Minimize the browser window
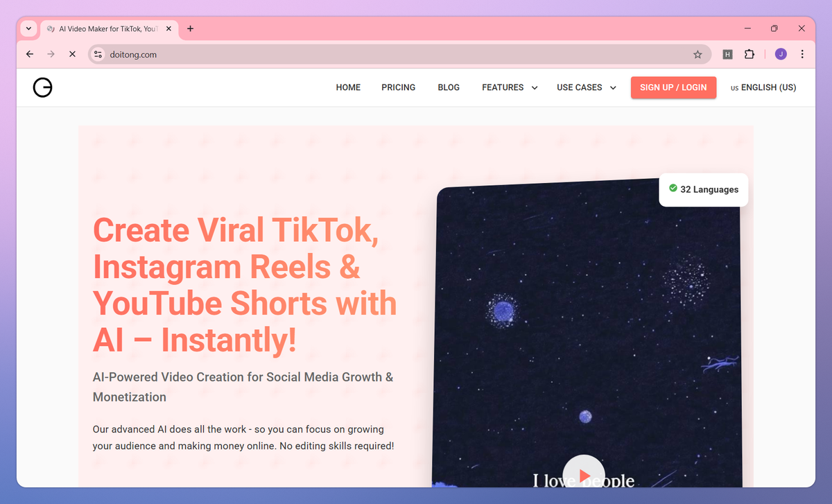832x504 pixels. point(747,28)
